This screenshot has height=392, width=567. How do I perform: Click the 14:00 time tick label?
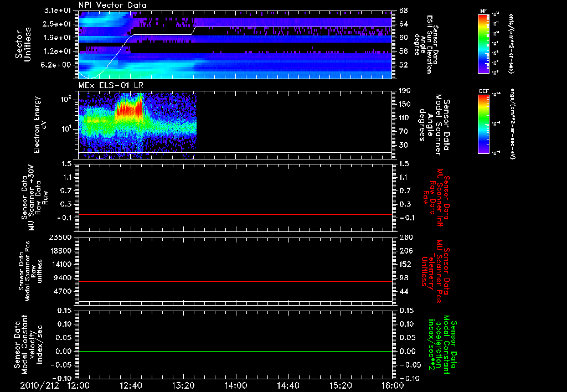click(236, 385)
